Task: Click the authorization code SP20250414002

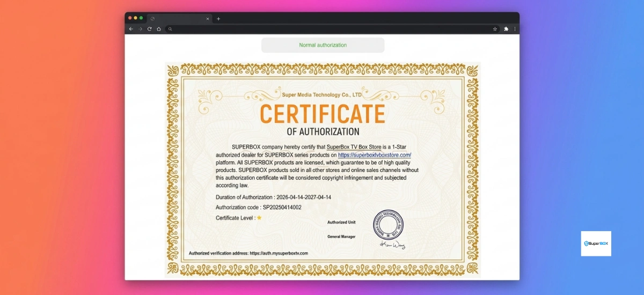Action: (x=282, y=207)
